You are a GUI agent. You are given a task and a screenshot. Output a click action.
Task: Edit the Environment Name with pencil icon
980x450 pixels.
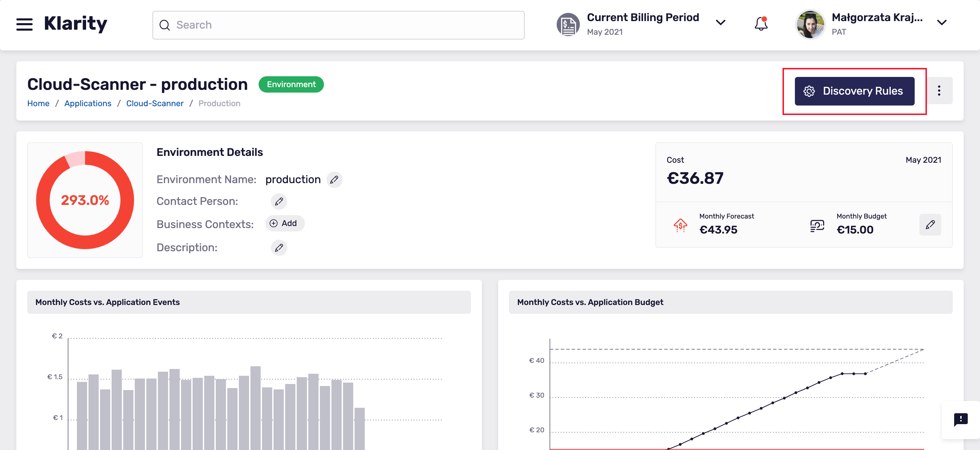pyautogui.click(x=334, y=180)
